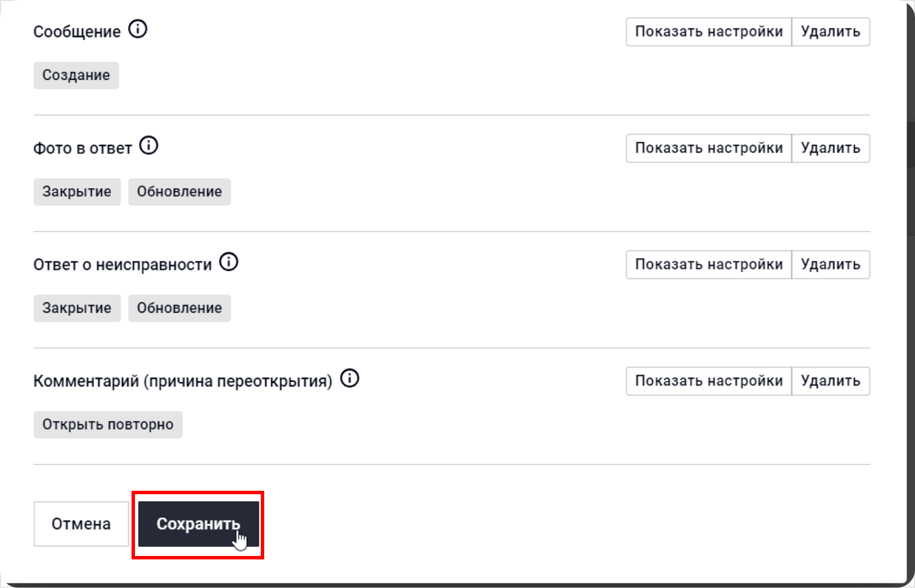This screenshot has height=588, width=915.
Task: Click Закрытие tag under Ответ о неисправности
Action: pyautogui.click(x=77, y=308)
